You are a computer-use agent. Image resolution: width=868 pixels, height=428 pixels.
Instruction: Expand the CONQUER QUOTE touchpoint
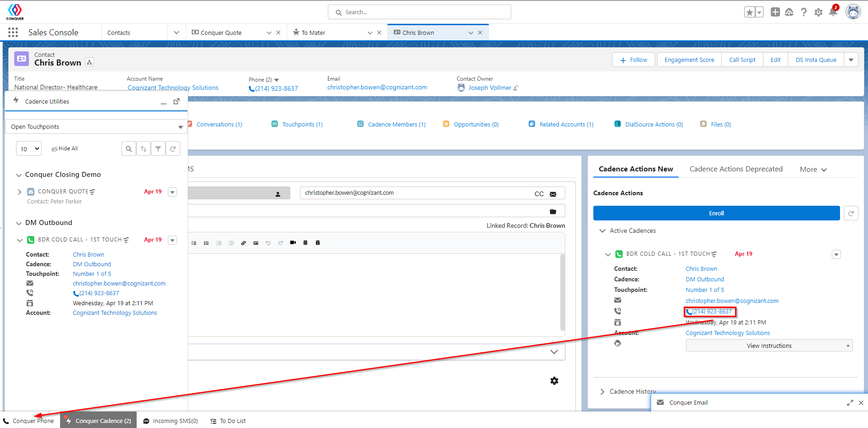click(x=20, y=192)
